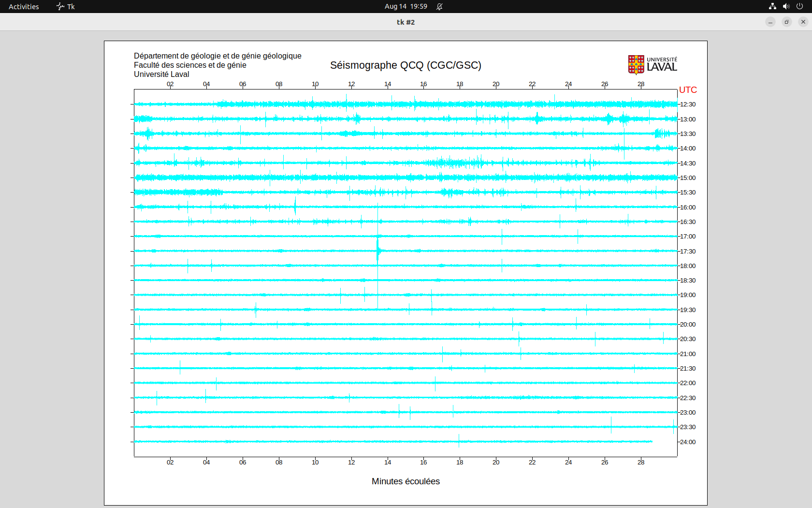Click the top axis tick labeled 20
The height and width of the screenshot is (508, 812).
pyautogui.click(x=496, y=84)
